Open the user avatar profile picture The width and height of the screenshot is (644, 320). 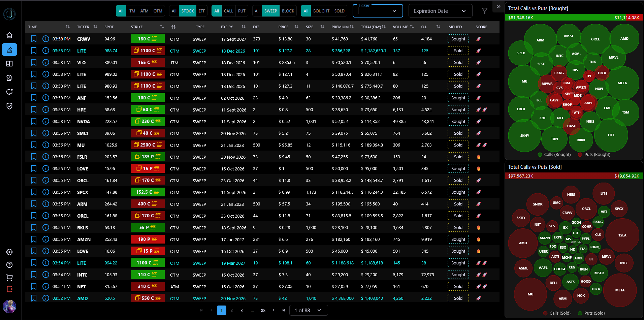click(9, 307)
